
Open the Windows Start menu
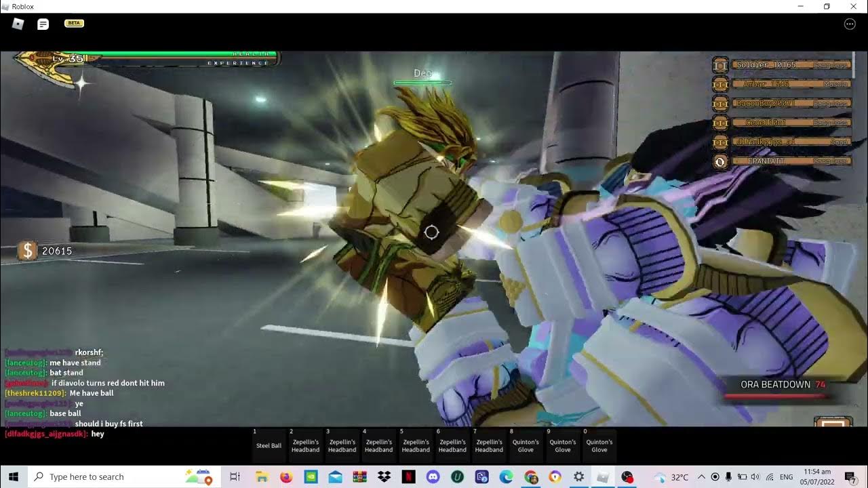pyautogui.click(x=14, y=476)
